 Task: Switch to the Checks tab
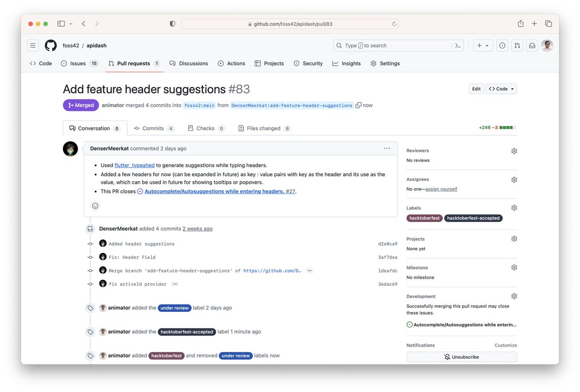(206, 128)
